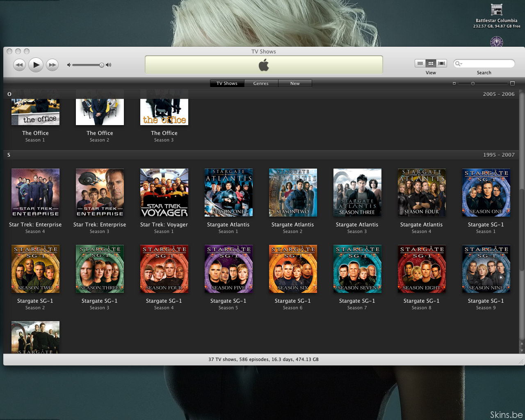Click the artwork size slider knob
The image size is (525, 420).
coord(472,83)
